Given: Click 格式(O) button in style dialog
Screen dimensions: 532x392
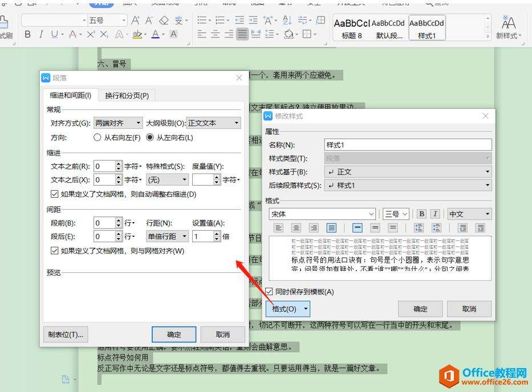Looking at the screenshot, I should [x=288, y=309].
